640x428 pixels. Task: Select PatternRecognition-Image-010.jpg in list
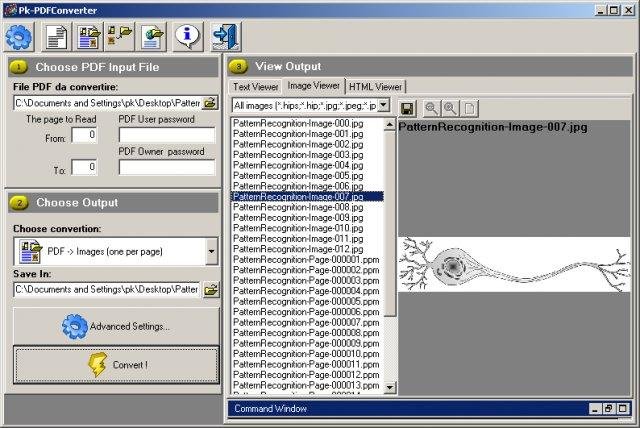(307, 228)
